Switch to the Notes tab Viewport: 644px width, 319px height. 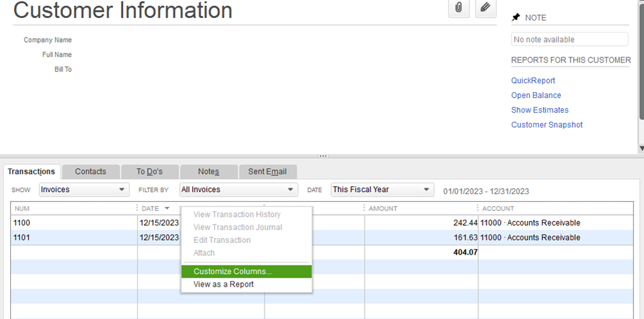[209, 171]
